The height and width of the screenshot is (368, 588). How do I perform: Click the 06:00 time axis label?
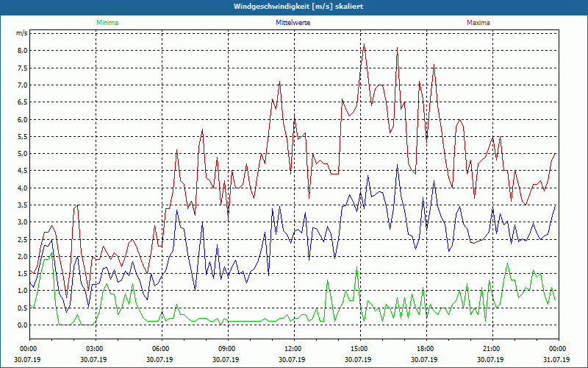[162, 349]
